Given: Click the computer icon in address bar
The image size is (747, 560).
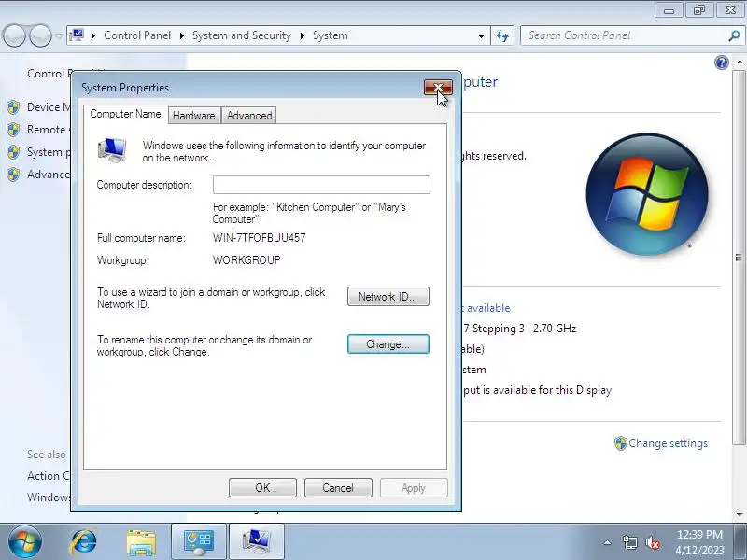Looking at the screenshot, I should point(77,35).
